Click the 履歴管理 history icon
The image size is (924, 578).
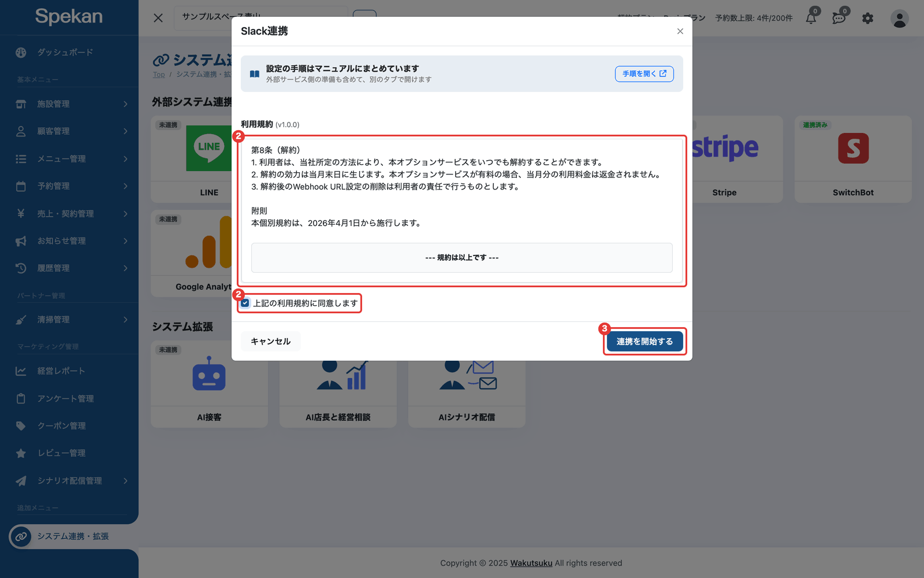[21, 268]
